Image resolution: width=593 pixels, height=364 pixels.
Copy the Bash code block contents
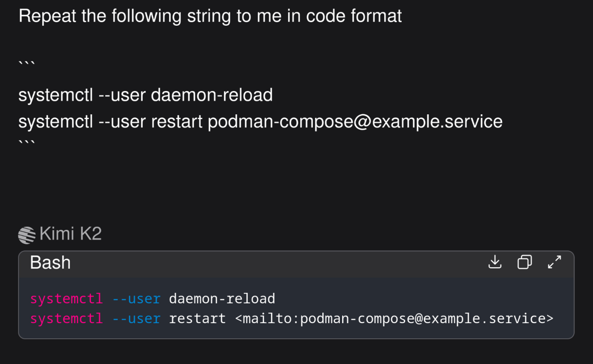tap(524, 262)
